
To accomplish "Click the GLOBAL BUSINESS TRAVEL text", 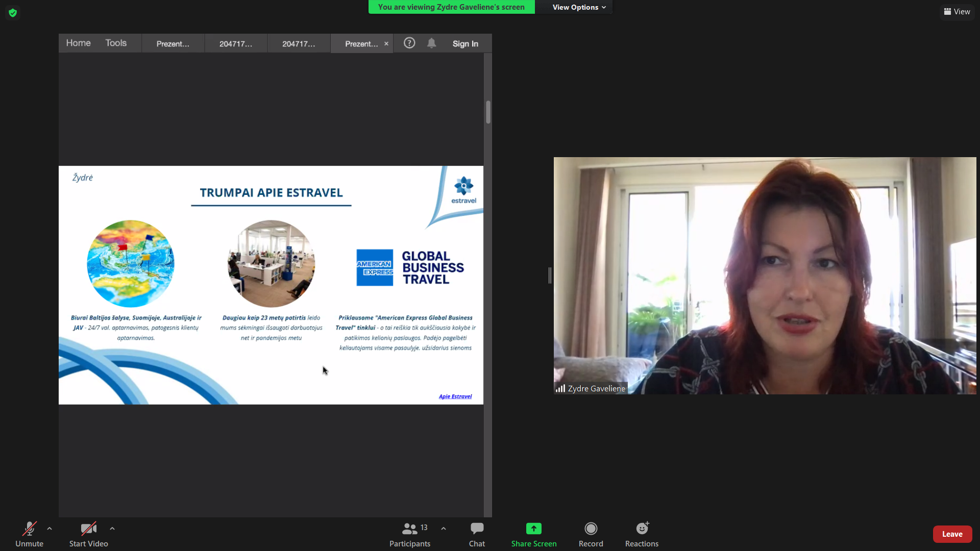I will [433, 267].
